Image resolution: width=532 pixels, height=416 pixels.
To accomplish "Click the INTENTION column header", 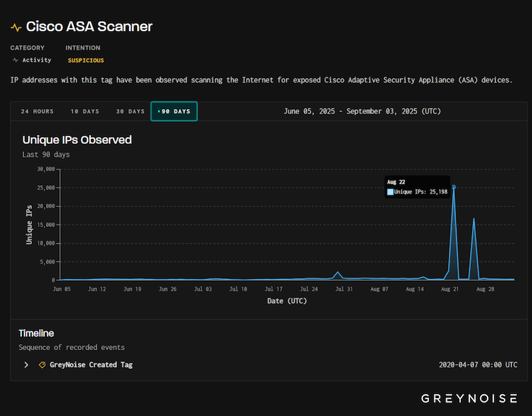I will tap(82, 48).
